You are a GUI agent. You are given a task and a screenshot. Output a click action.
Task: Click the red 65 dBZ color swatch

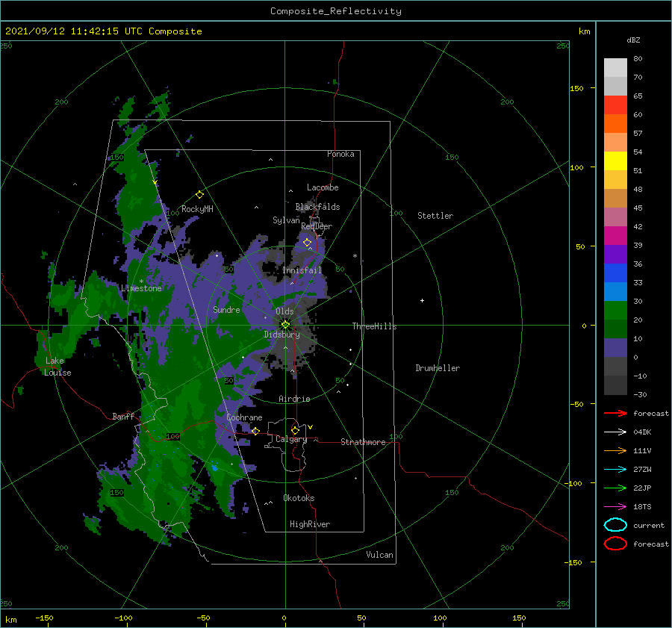(615, 105)
